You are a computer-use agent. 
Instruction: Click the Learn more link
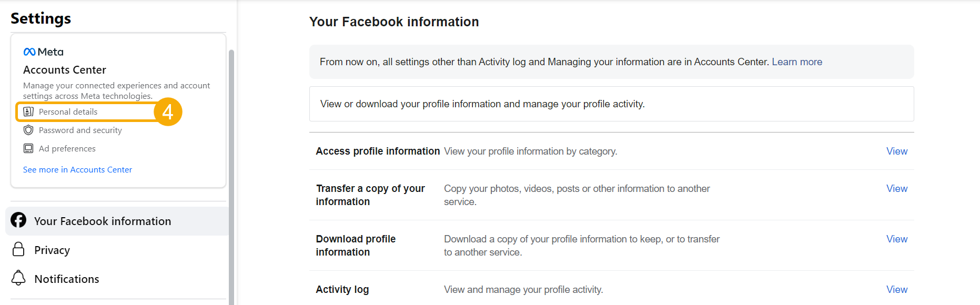(796, 62)
